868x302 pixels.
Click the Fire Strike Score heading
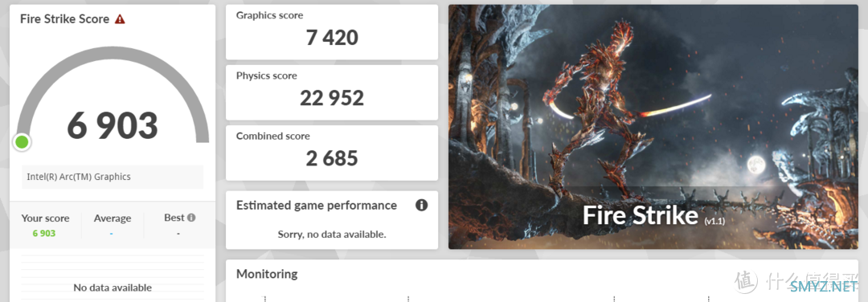pyautogui.click(x=65, y=18)
